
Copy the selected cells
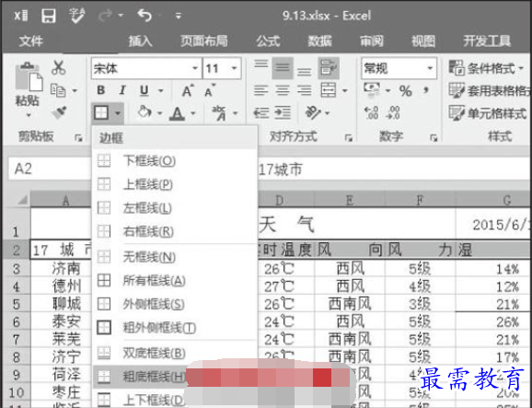click(x=58, y=90)
